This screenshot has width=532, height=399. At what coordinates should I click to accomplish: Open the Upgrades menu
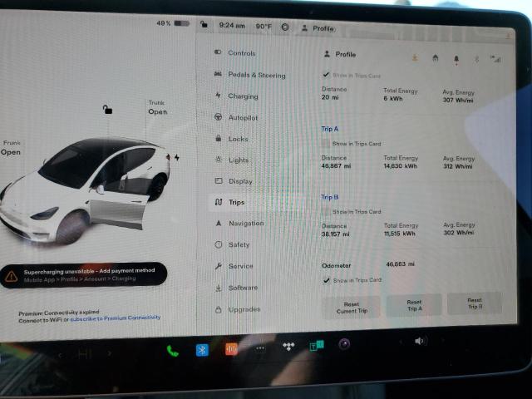click(238, 309)
